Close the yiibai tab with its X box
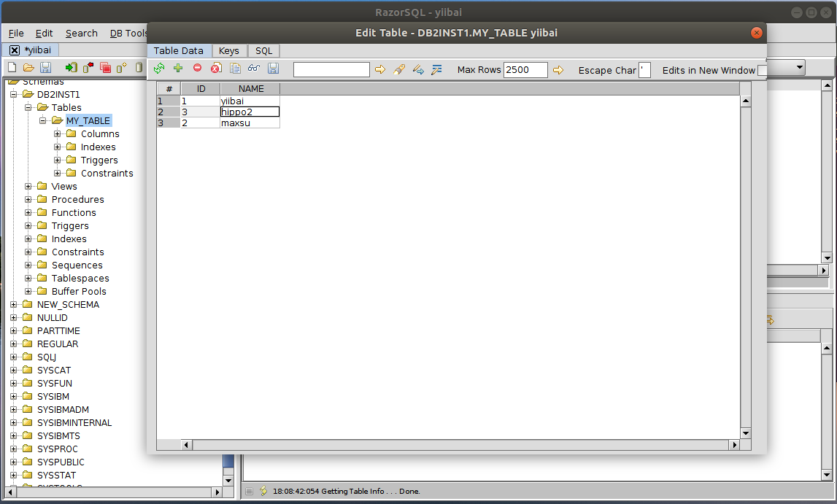The width and height of the screenshot is (837, 504). point(15,50)
